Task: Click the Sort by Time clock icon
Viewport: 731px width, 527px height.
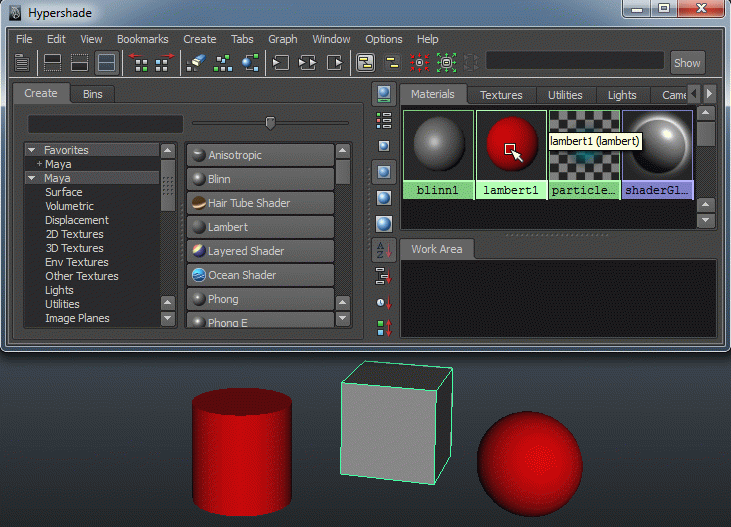Action: (x=383, y=302)
